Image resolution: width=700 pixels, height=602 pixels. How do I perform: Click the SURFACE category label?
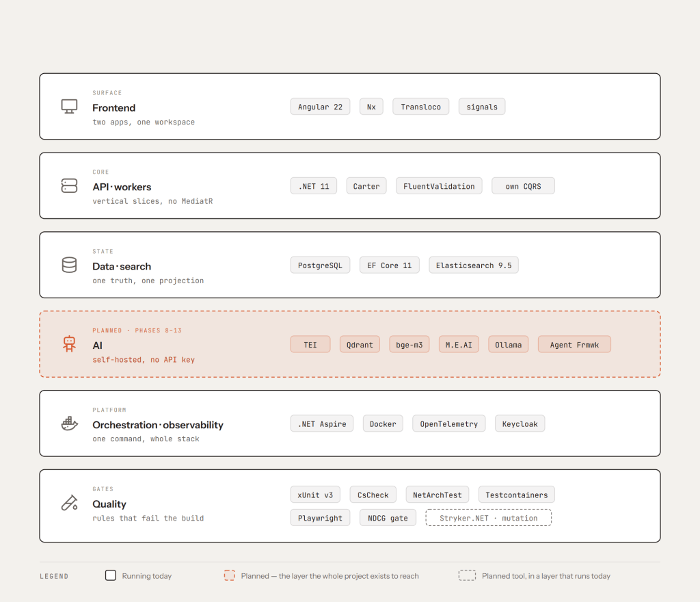click(x=107, y=93)
